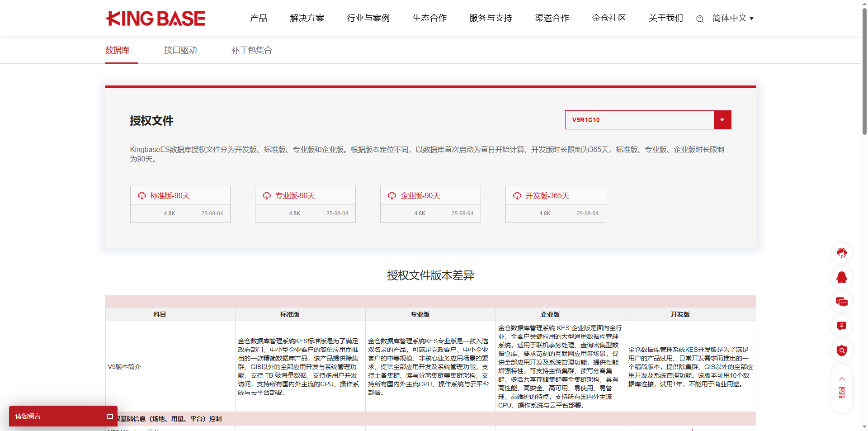This screenshot has width=868, height=431.
Task: Go back to top with 顶部 button
Action: tap(842, 388)
